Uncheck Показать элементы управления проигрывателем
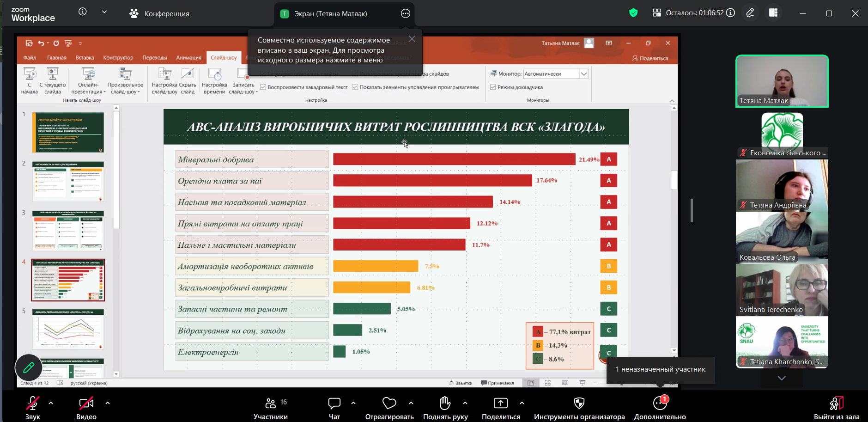The image size is (868, 422). click(355, 87)
